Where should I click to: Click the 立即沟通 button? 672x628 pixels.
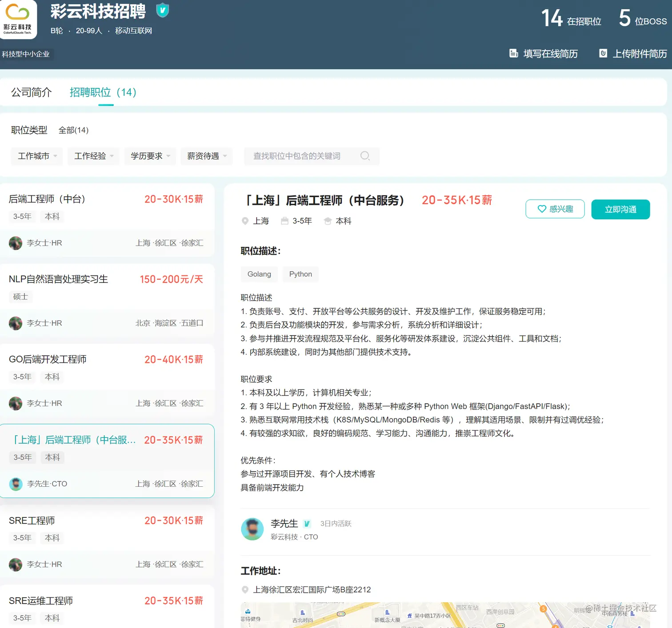coord(620,209)
